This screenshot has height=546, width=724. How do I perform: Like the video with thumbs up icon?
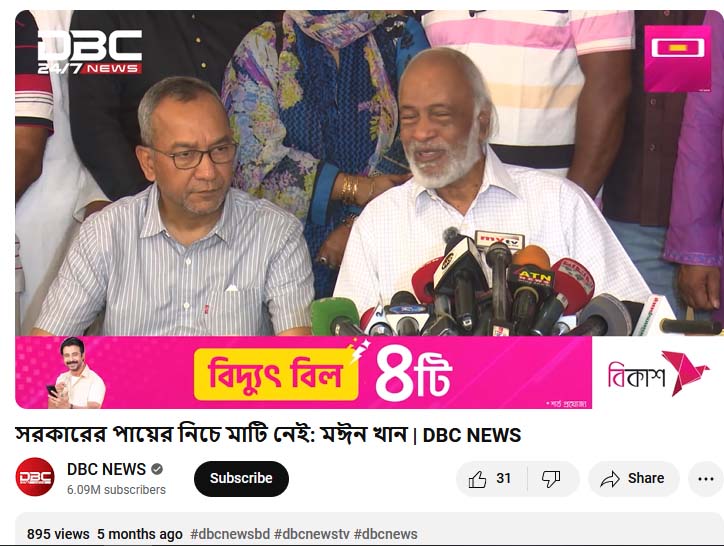click(477, 479)
